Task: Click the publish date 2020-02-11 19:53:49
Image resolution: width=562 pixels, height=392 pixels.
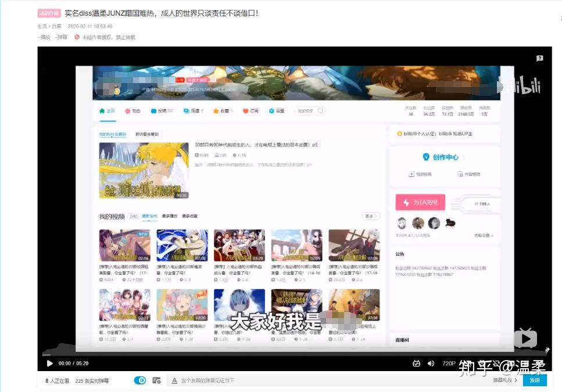Action: click(90, 27)
